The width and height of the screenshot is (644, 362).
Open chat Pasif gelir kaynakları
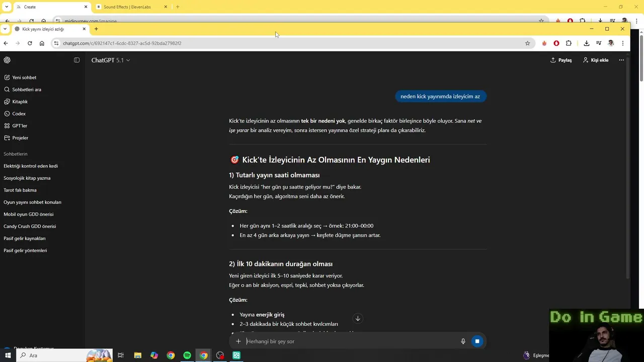tap(42, 238)
